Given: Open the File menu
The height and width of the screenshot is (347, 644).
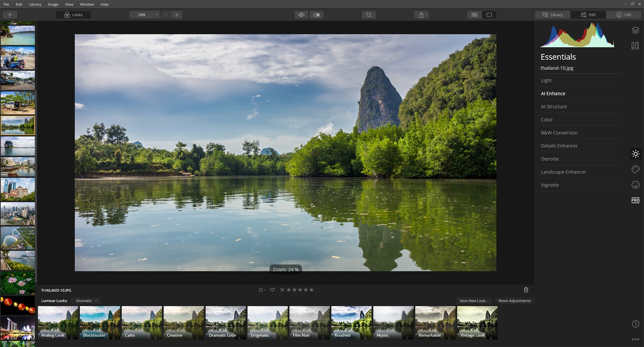Looking at the screenshot, I should (6, 4).
